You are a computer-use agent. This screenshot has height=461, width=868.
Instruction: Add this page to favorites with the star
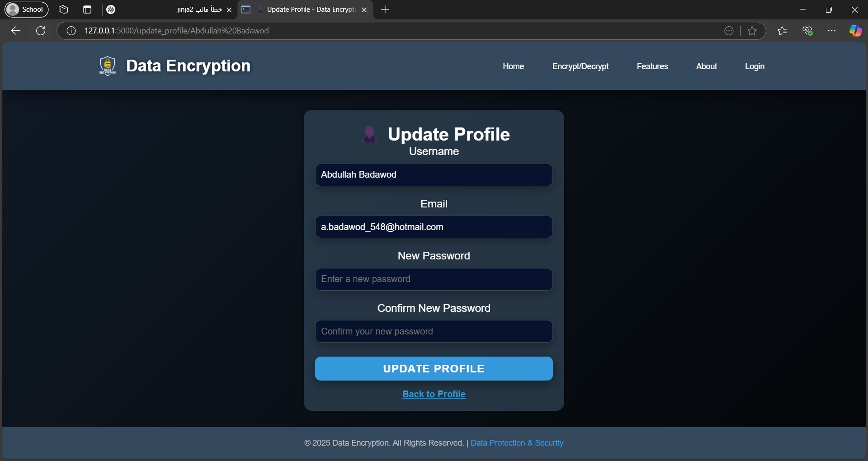click(x=752, y=31)
